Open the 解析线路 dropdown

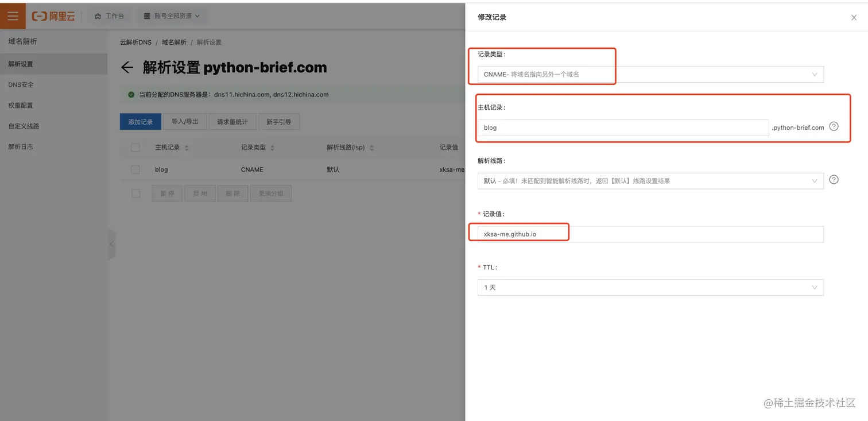[650, 181]
